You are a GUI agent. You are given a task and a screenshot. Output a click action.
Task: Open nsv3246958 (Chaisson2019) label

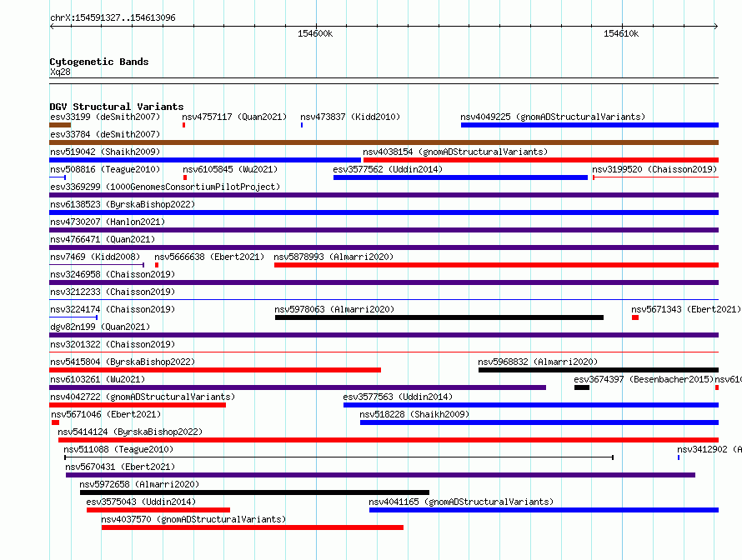coord(113,274)
